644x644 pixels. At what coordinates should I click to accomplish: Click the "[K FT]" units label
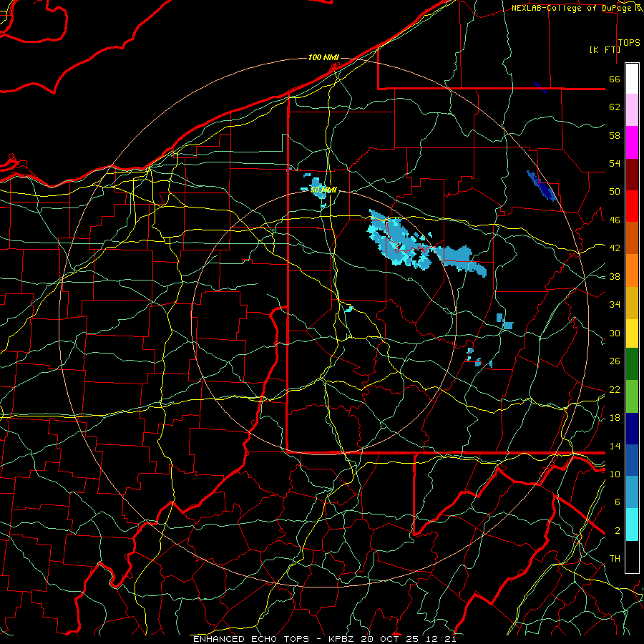pos(605,49)
